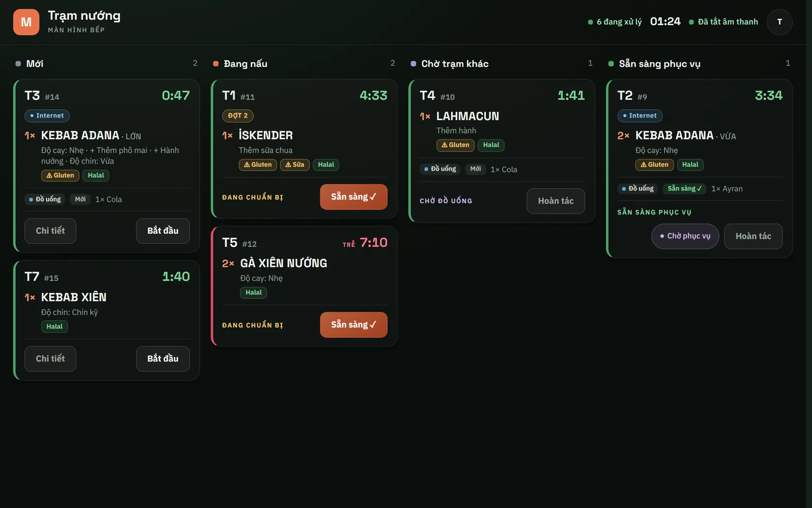Open Chi tiết for order T7

(50, 359)
